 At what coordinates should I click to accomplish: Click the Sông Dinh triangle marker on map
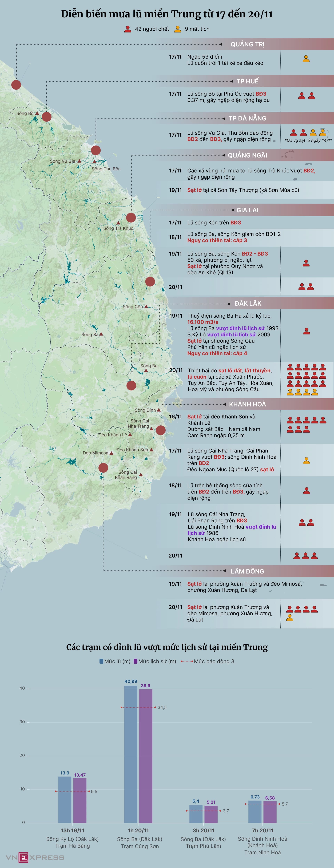158,410
